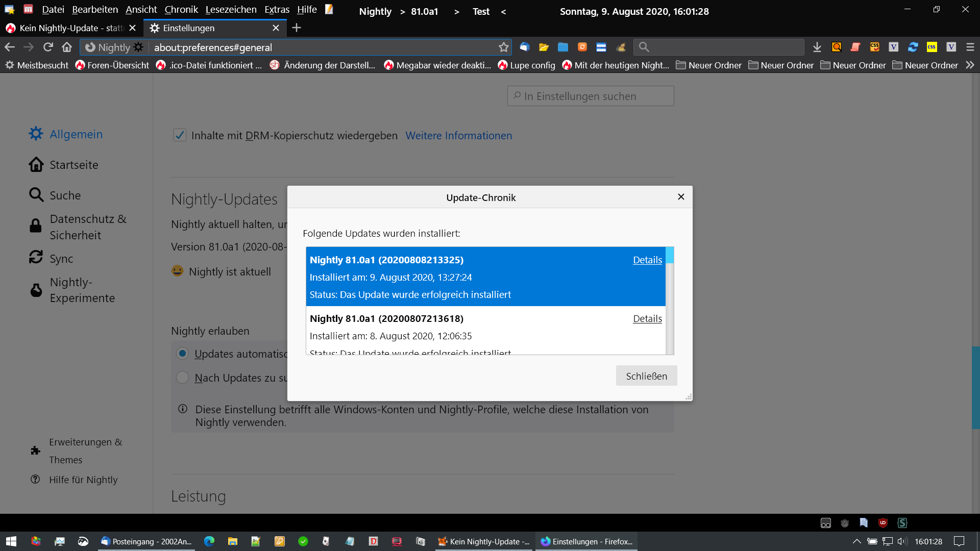Bookmark this page with the star icon
Image resolution: width=980 pixels, height=551 pixels.
504,47
